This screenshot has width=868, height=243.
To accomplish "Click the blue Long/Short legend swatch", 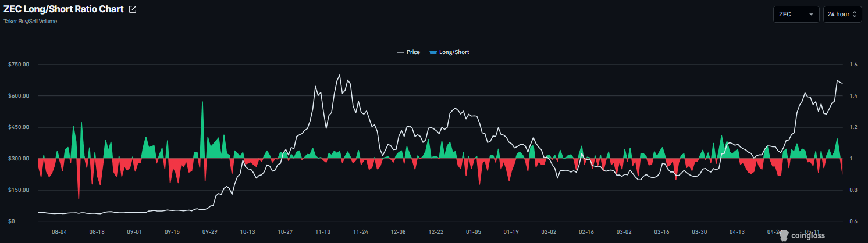I will [x=432, y=52].
